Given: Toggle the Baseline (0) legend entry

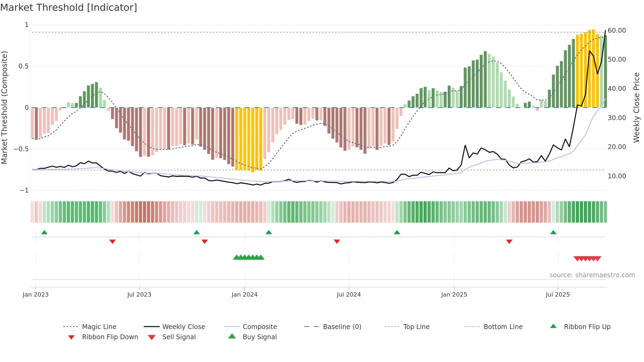Looking at the screenshot, I should pos(333,327).
